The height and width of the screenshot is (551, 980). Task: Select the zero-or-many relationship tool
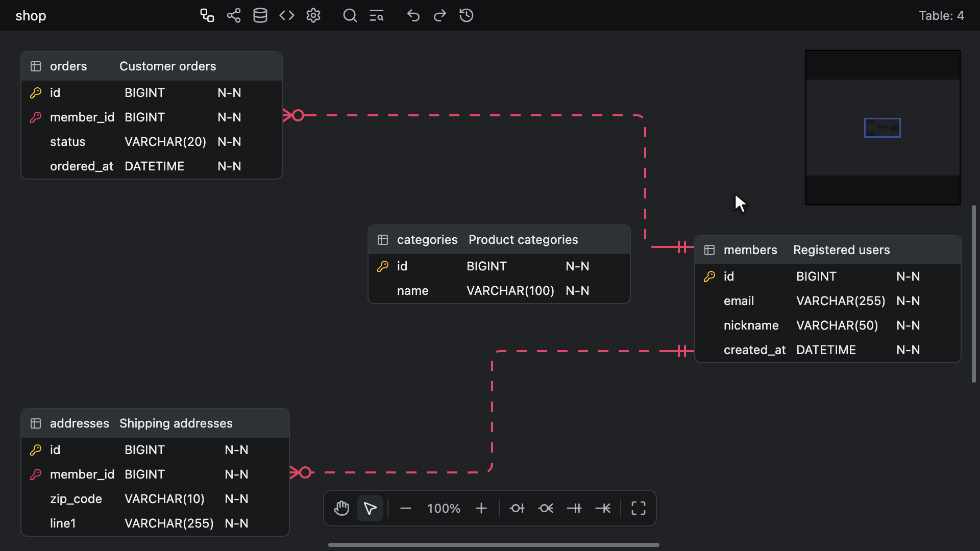[546, 508]
